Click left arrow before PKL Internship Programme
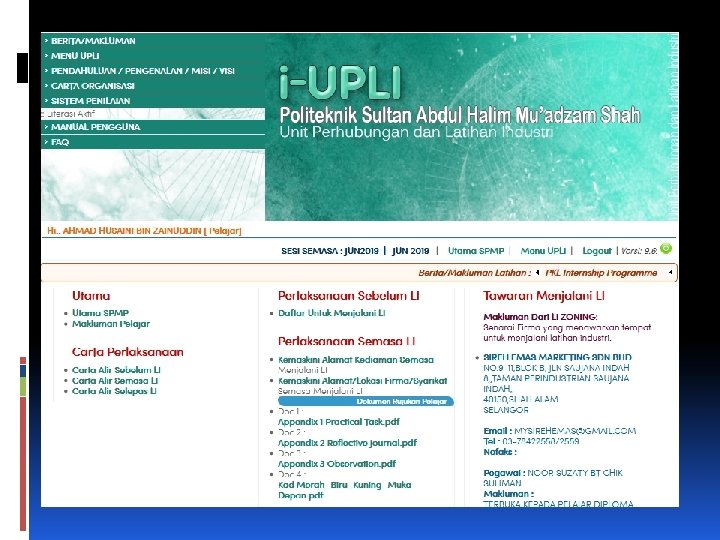720x540 pixels. click(538, 273)
